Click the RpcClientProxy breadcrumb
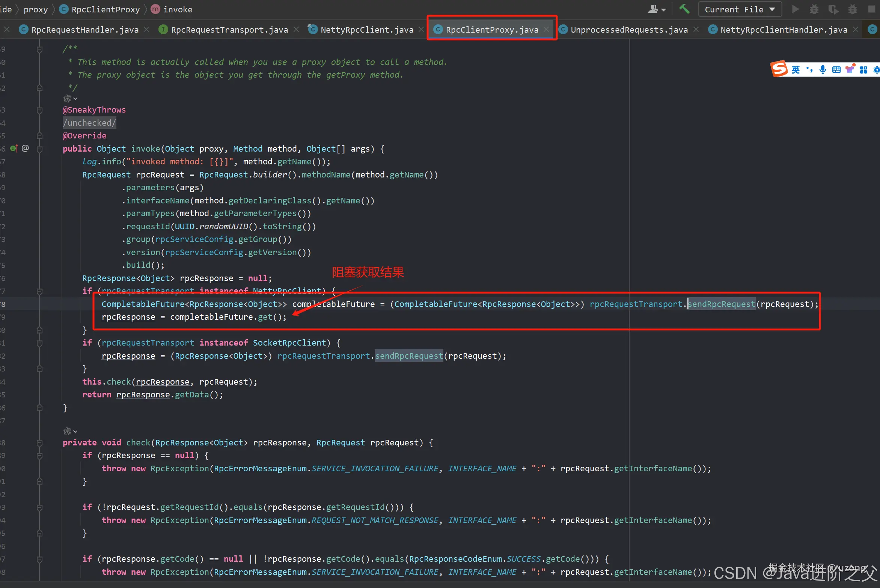This screenshot has height=588, width=880. tap(105, 9)
